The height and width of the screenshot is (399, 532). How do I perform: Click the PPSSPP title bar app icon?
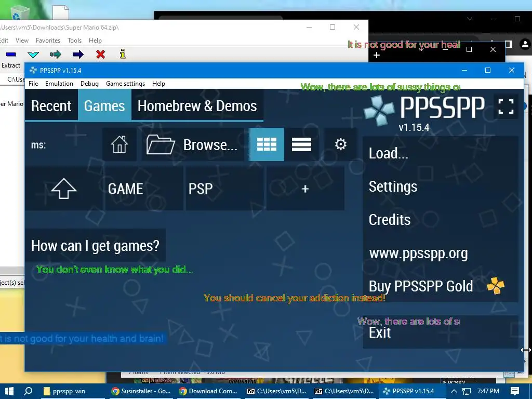[x=33, y=70]
